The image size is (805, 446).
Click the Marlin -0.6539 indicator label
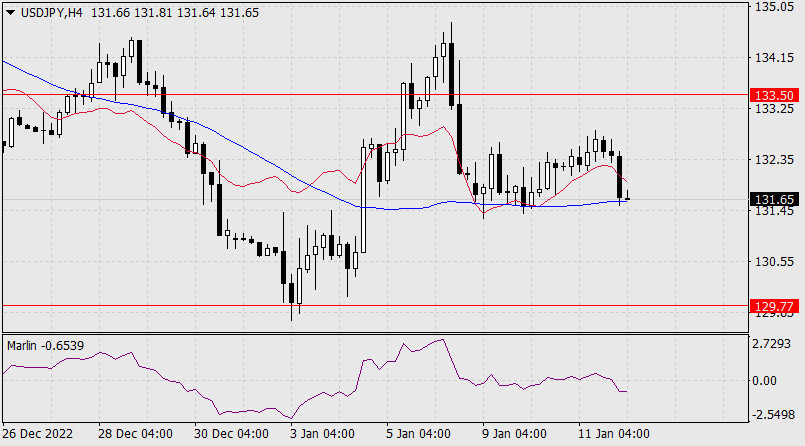click(45, 345)
